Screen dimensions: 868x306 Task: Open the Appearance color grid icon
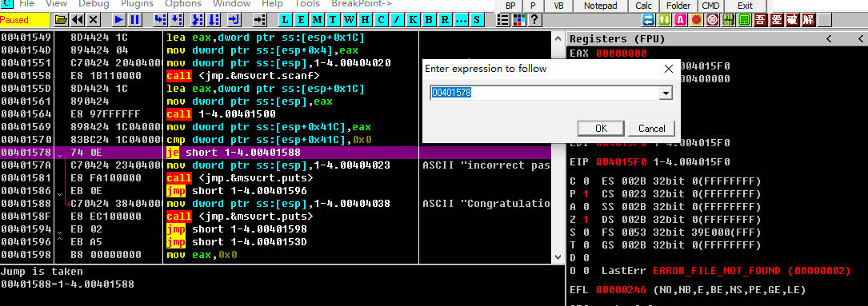[x=518, y=20]
